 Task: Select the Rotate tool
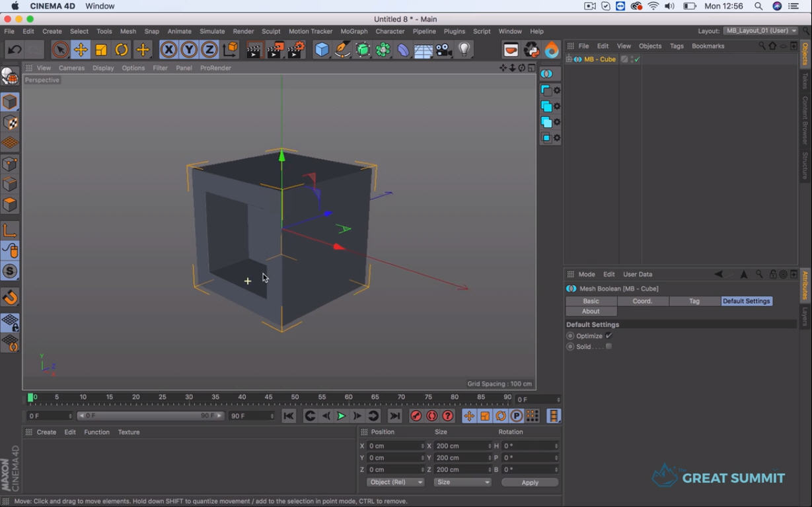(123, 50)
